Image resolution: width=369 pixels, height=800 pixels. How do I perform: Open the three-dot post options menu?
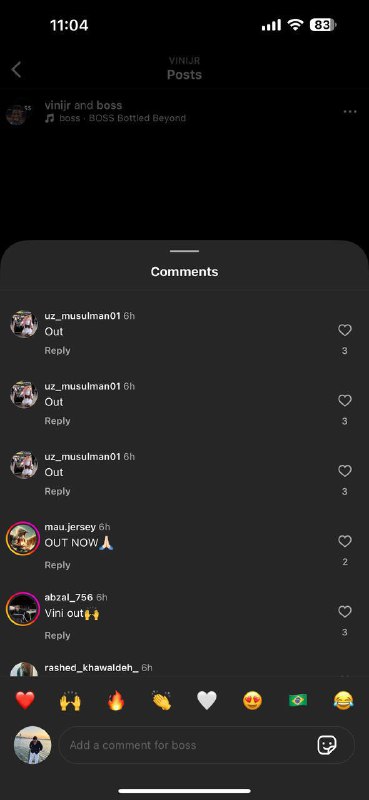click(x=350, y=112)
